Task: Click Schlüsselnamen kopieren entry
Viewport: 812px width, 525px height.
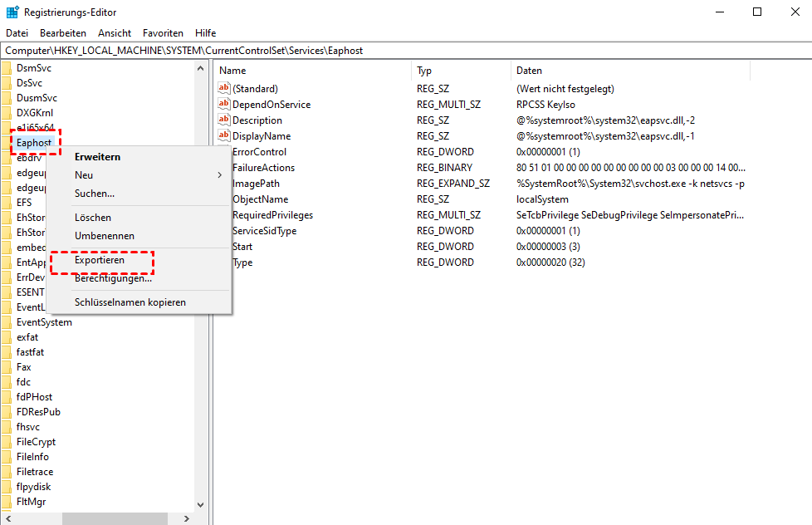Action: (x=130, y=302)
